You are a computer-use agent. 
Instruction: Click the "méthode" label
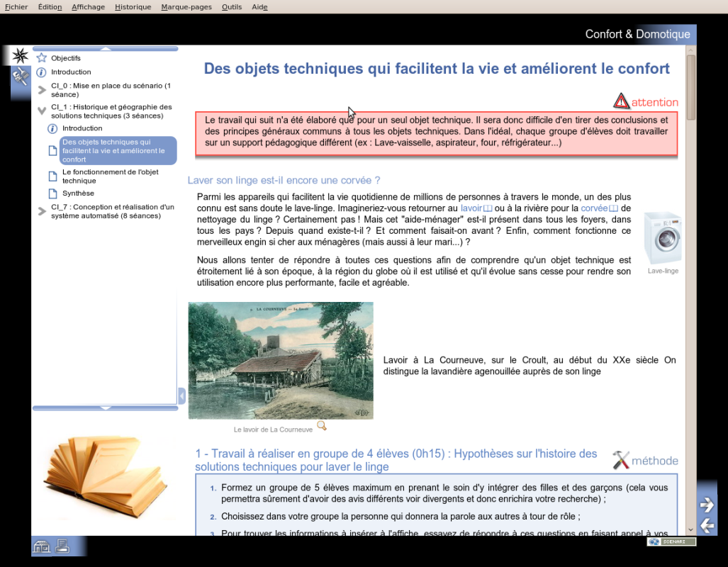click(x=655, y=461)
